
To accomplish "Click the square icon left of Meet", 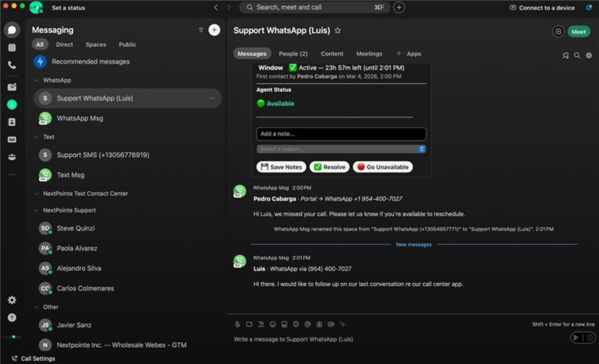I will pos(558,32).
